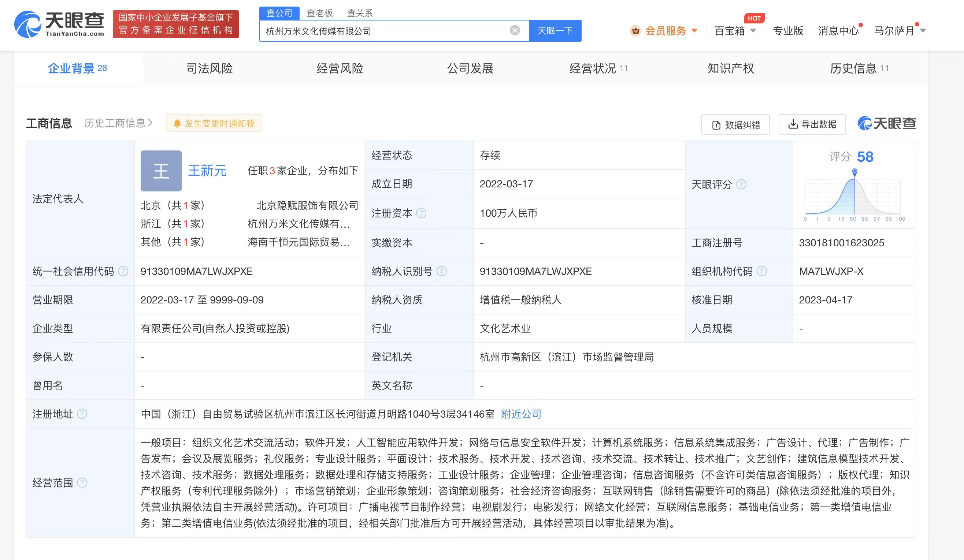Image resolution: width=964 pixels, height=560 pixels.
Task: Click the 发生变更时通知我 button
Action: click(214, 123)
